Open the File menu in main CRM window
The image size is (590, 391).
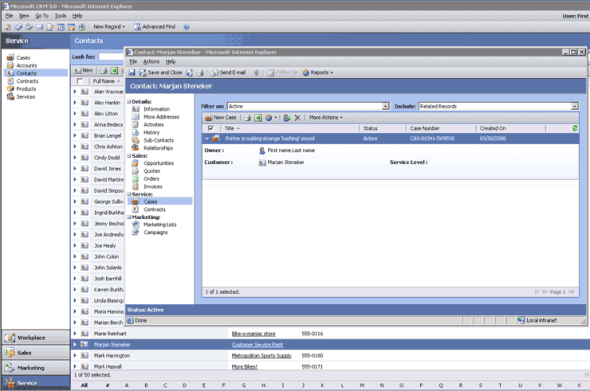click(x=9, y=16)
